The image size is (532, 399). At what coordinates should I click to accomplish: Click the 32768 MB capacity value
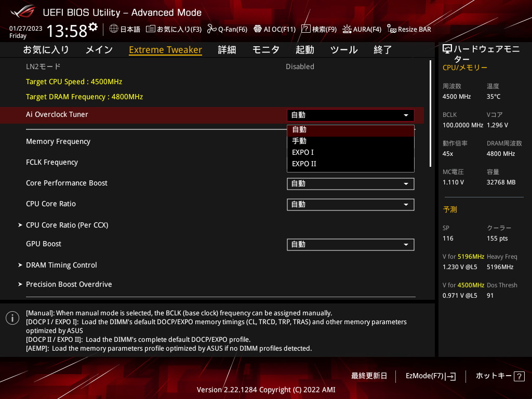pyautogui.click(x=501, y=182)
